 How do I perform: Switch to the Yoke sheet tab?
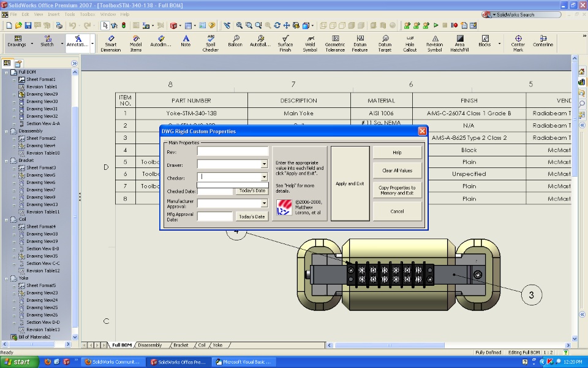point(217,345)
